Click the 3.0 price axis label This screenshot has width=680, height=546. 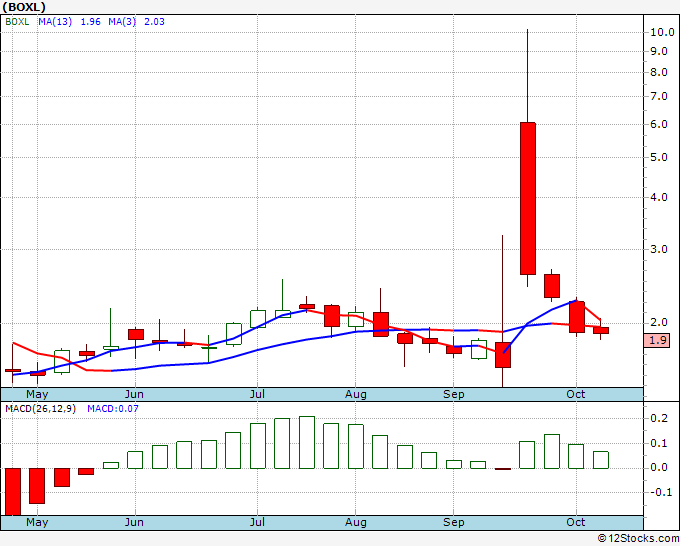(x=659, y=249)
